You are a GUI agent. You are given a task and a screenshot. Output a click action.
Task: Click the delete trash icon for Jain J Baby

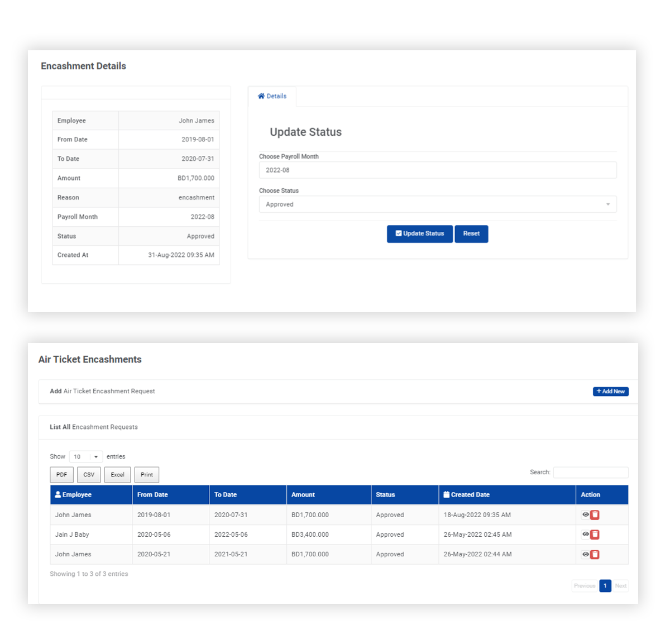[595, 535]
